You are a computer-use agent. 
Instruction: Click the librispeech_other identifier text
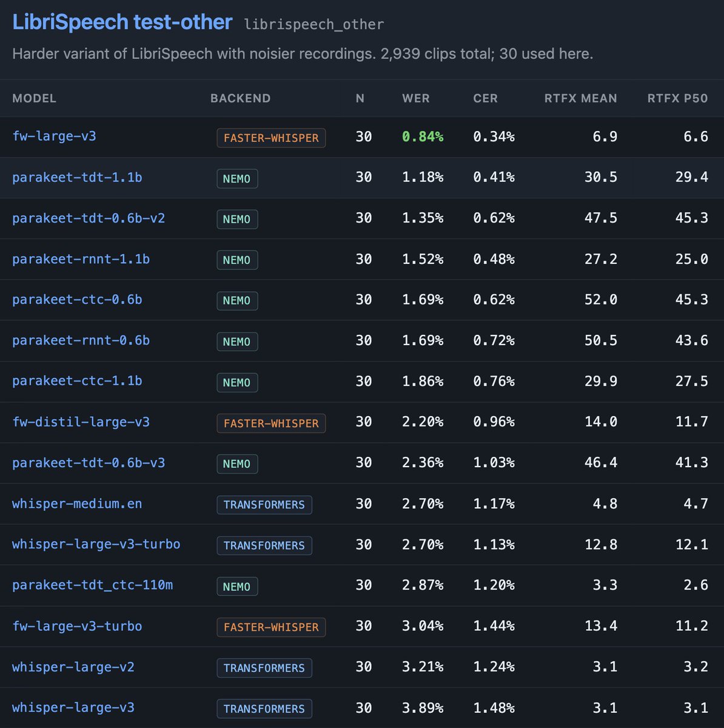point(314,24)
